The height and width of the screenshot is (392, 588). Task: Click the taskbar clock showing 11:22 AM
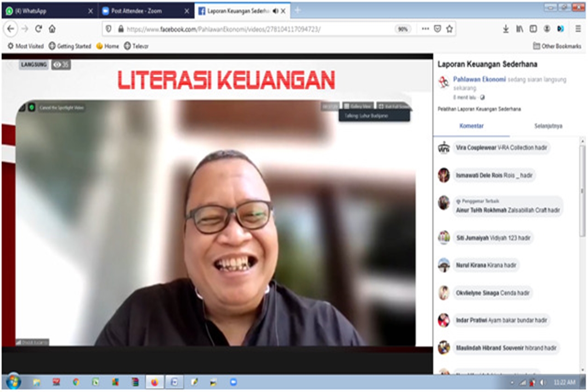(565, 382)
